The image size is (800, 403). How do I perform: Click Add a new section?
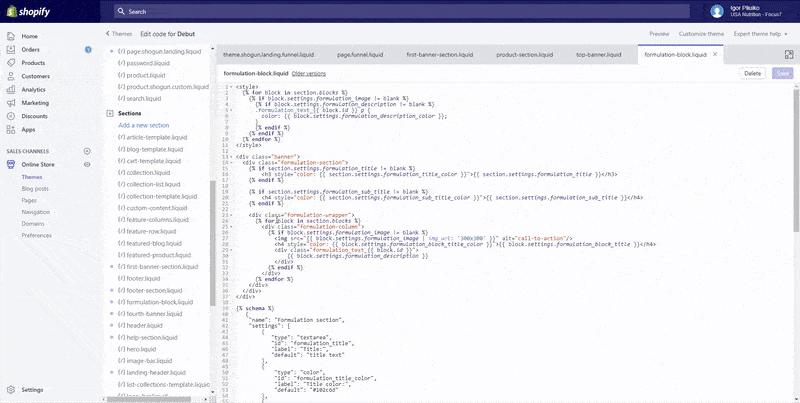[x=143, y=125]
